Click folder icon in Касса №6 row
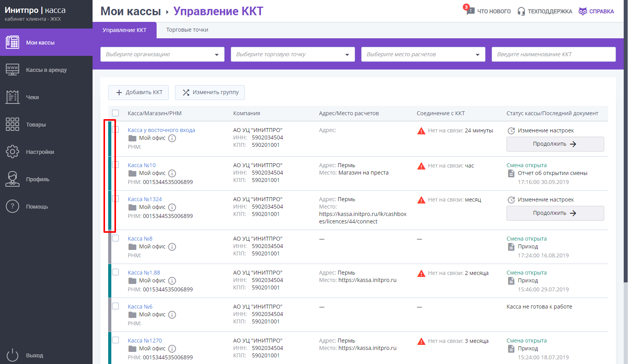This screenshot has width=628, height=364. (132, 315)
